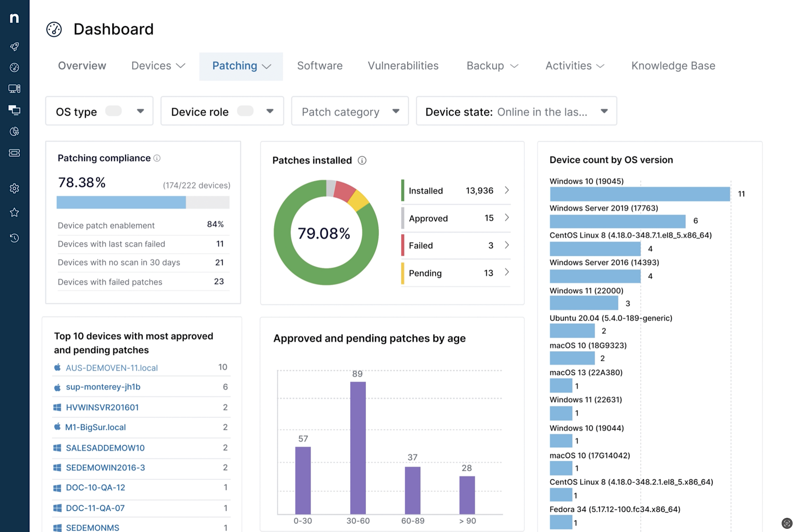Screen dimensions: 796x532
Task: Click the favorites star sidebar icon
Action: click(15, 212)
